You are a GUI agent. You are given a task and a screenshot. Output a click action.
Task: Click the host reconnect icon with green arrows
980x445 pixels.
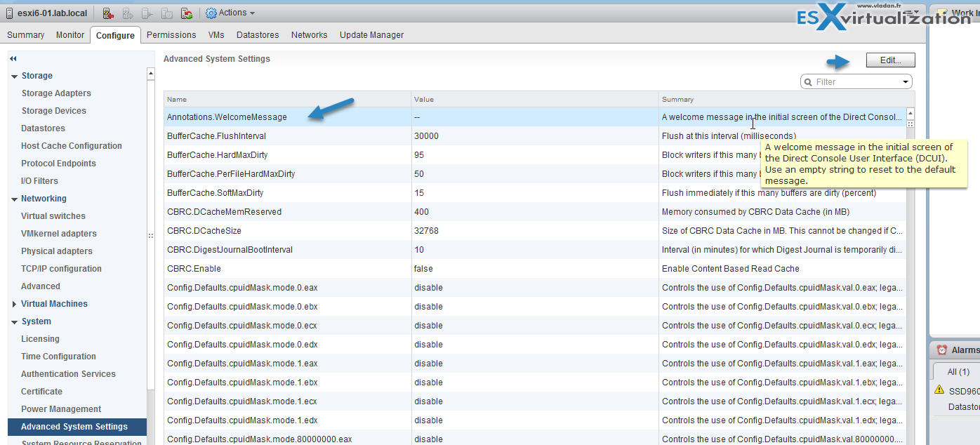click(187, 13)
